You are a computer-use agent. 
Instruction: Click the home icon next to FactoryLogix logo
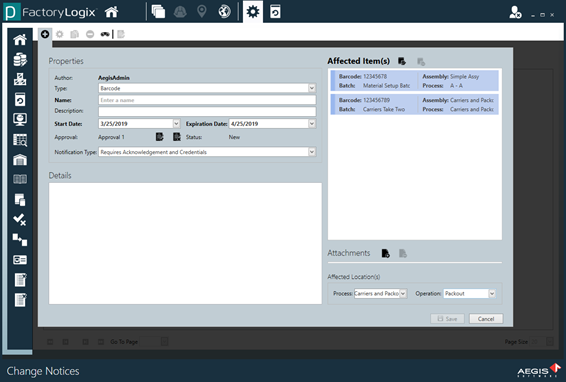[x=112, y=12]
